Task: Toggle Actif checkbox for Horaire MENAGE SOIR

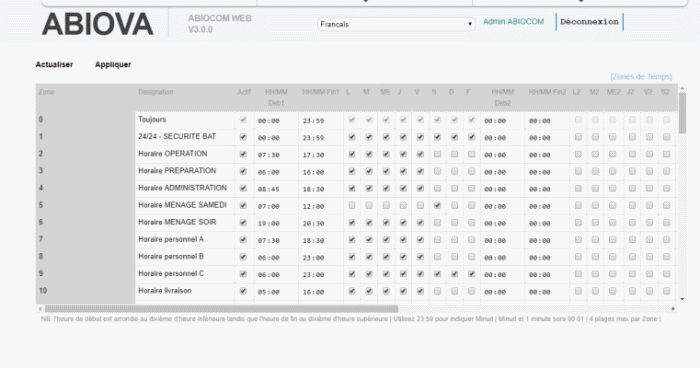Action: [x=243, y=222]
